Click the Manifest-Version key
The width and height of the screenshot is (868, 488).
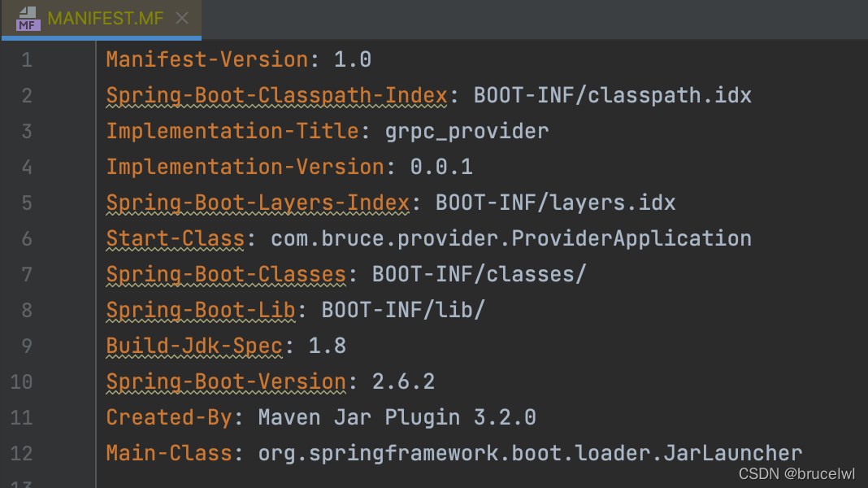tap(207, 59)
